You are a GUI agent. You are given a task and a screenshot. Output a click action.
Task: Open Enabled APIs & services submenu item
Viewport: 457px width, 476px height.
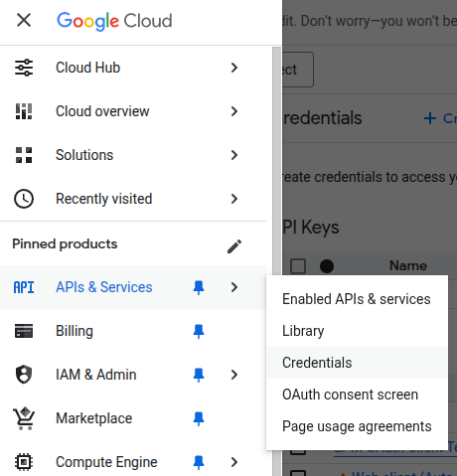pos(357,299)
